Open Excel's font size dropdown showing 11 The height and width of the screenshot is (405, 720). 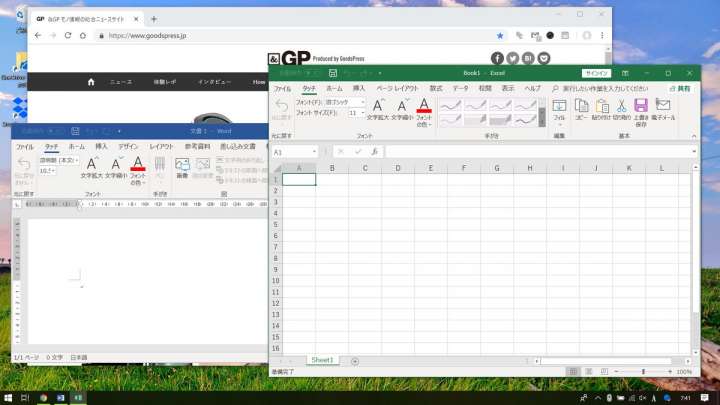363,112
